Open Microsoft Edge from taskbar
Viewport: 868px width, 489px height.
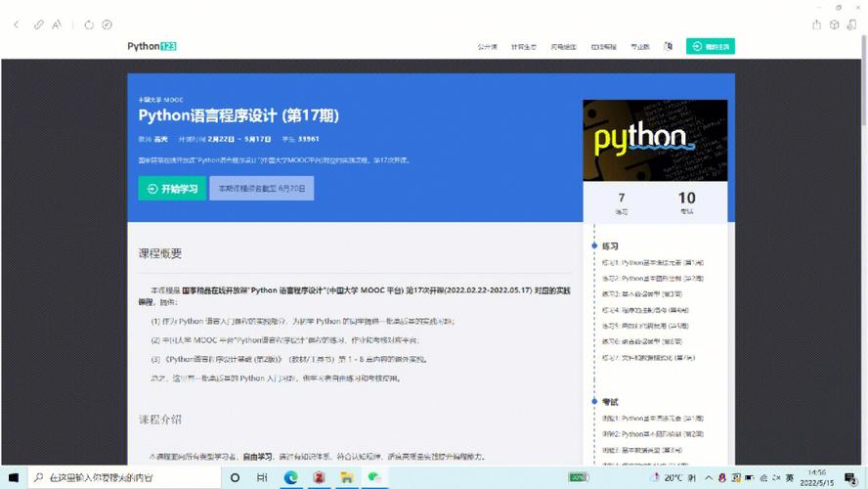coord(290,477)
